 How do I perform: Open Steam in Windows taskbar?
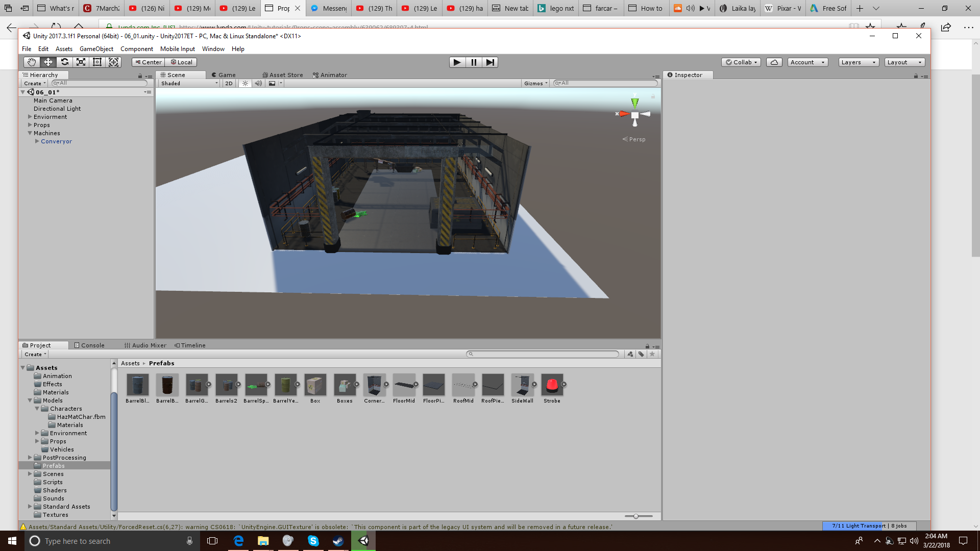coord(338,541)
